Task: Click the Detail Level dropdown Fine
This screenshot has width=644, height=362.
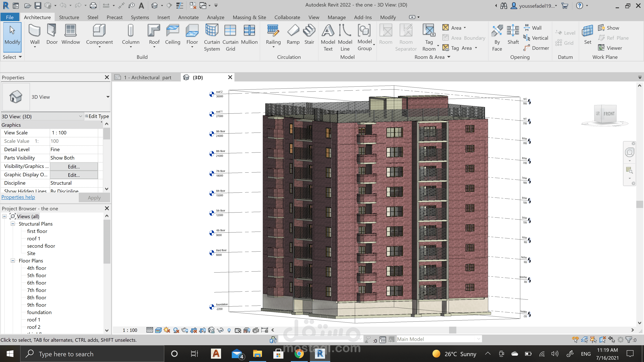Action: click(74, 149)
